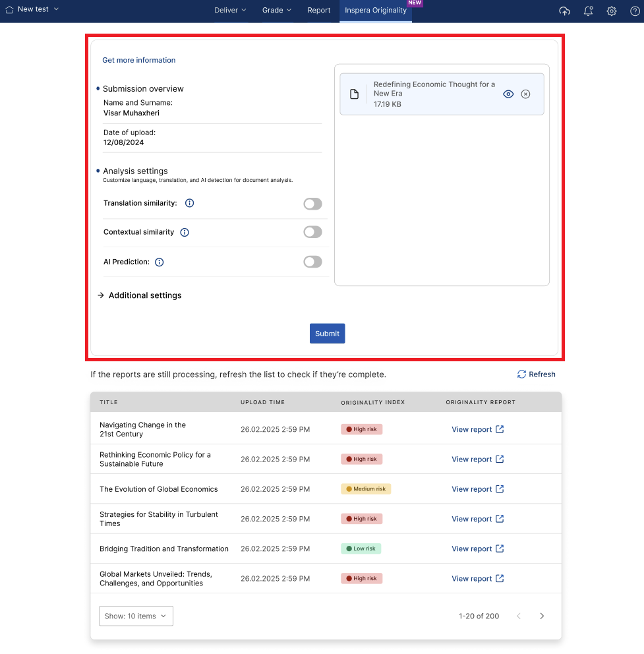The width and height of the screenshot is (644, 654).
Task: Click the upload date '12/08/2024'
Action: click(x=123, y=142)
